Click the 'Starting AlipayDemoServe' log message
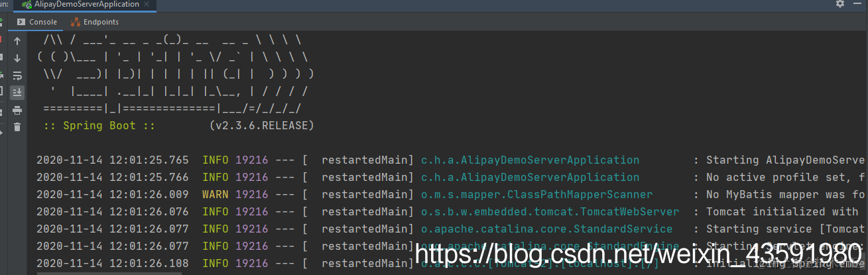The image size is (868, 275). coord(786,160)
